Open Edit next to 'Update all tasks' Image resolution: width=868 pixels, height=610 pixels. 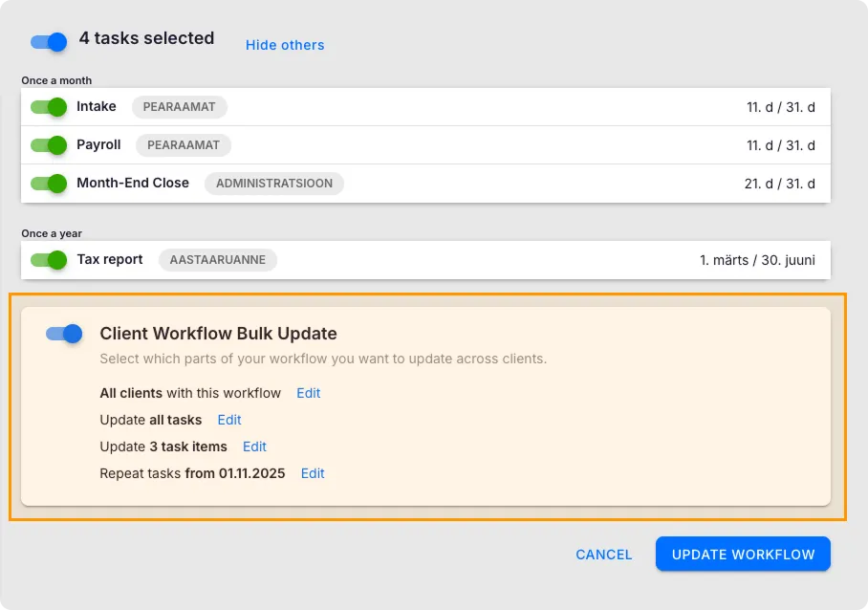click(229, 420)
